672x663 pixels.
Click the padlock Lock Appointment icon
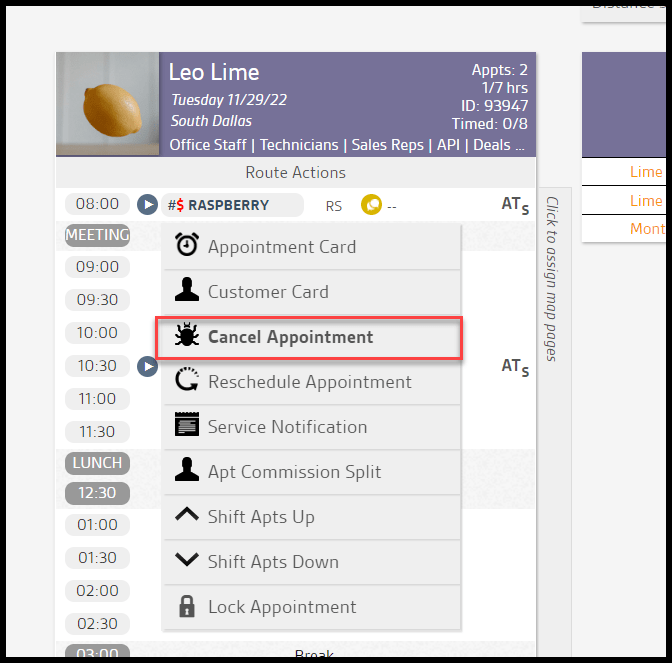coord(186,606)
